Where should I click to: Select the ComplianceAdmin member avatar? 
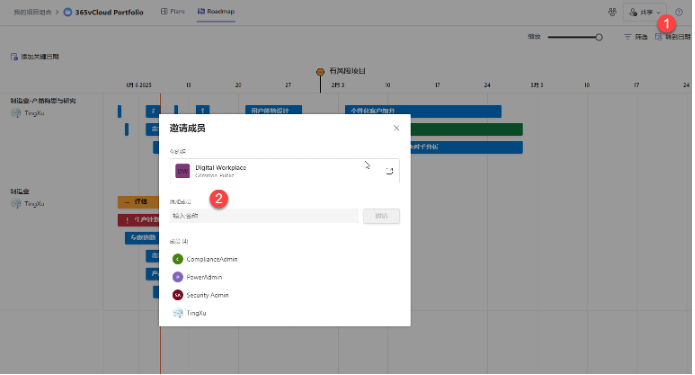pyautogui.click(x=178, y=260)
